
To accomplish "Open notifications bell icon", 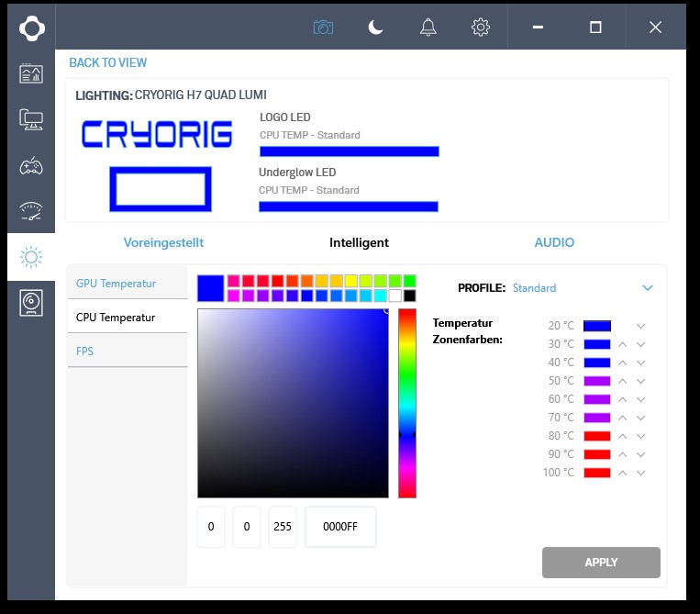I will click(x=428, y=28).
